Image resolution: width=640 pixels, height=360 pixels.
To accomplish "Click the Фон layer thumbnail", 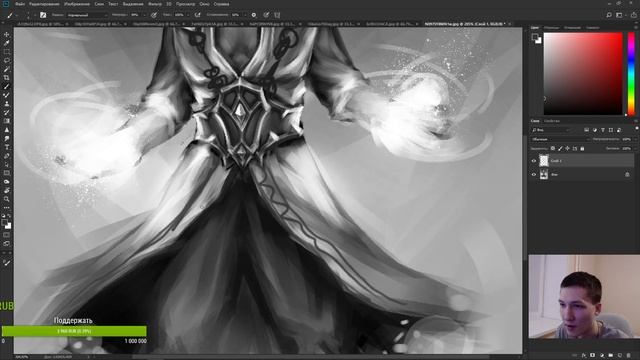I will 544,175.
